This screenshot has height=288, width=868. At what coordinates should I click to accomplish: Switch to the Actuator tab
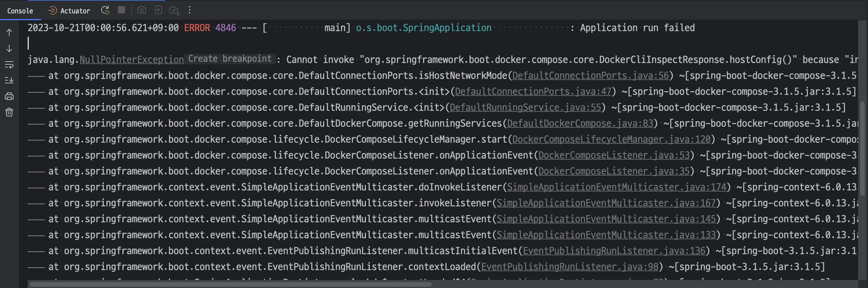click(x=69, y=10)
